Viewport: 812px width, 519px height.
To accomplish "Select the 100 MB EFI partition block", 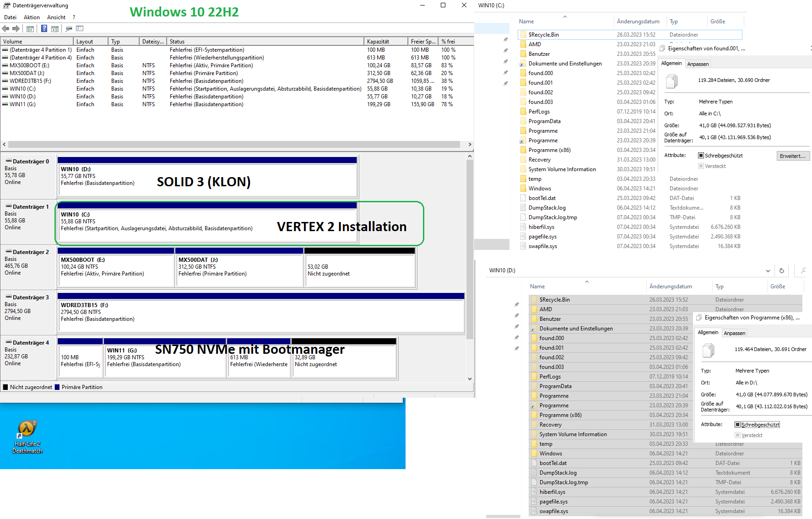I will (80, 358).
